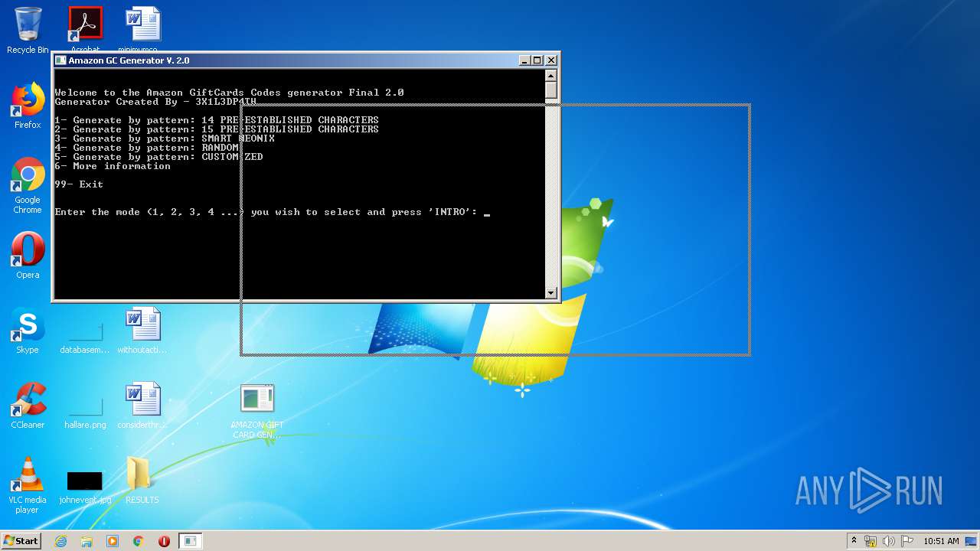Open the Recycle Bin desktop icon

coord(28,31)
